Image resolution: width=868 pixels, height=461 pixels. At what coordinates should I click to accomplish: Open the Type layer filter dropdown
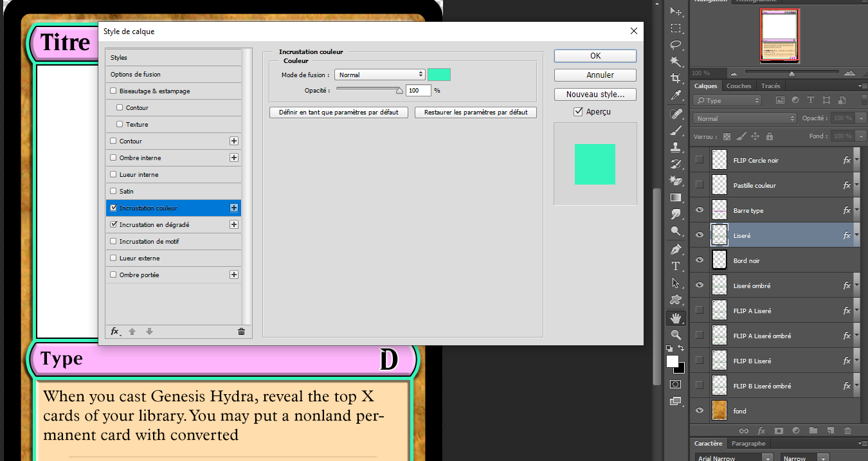[727, 100]
